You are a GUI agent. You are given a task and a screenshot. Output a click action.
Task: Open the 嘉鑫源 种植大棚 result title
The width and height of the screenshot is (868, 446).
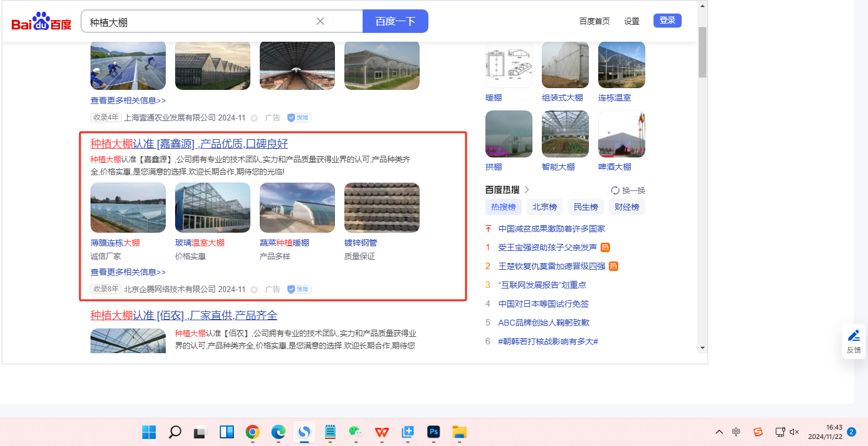pyautogui.click(x=189, y=144)
